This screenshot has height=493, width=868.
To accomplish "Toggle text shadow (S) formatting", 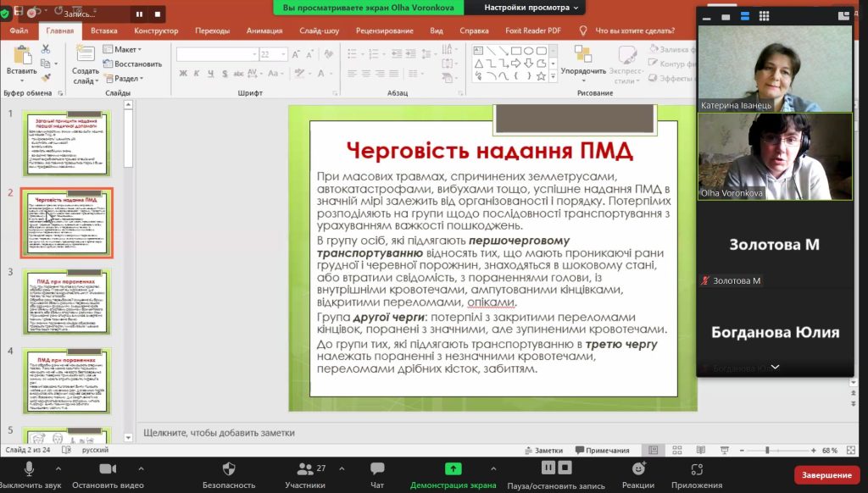I will (x=224, y=73).
